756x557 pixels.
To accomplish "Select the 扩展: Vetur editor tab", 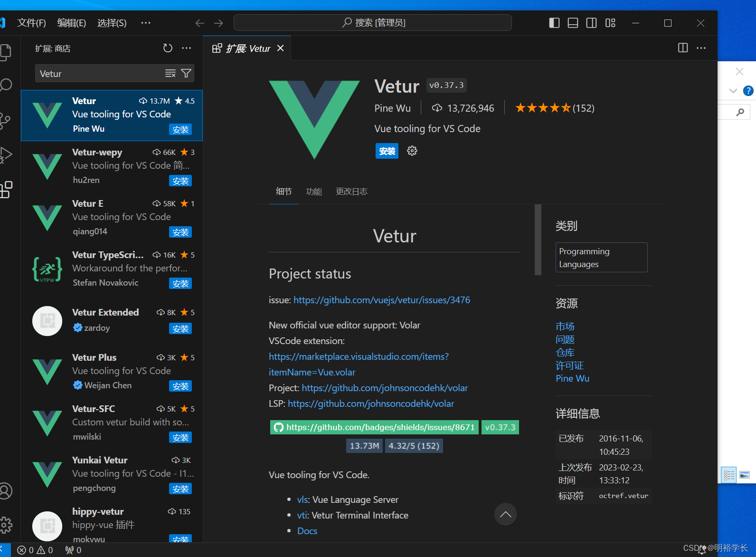I will pyautogui.click(x=247, y=48).
